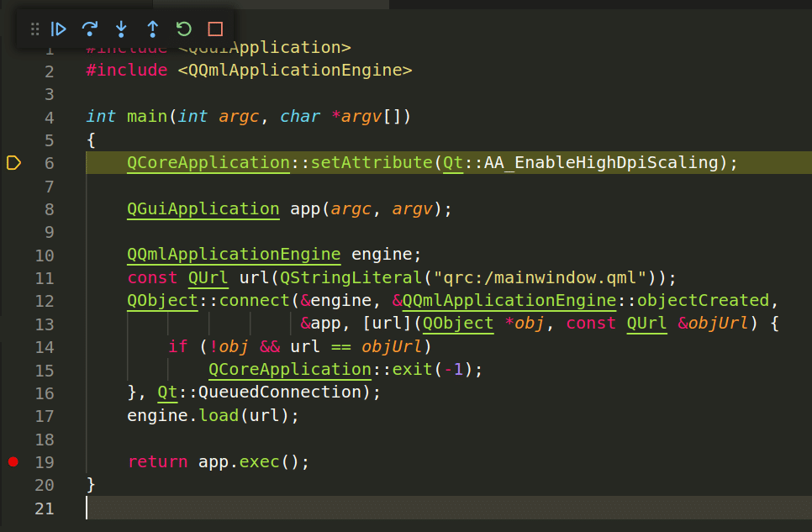Click the yellow execution pointer on line 6

pyautogui.click(x=13, y=163)
